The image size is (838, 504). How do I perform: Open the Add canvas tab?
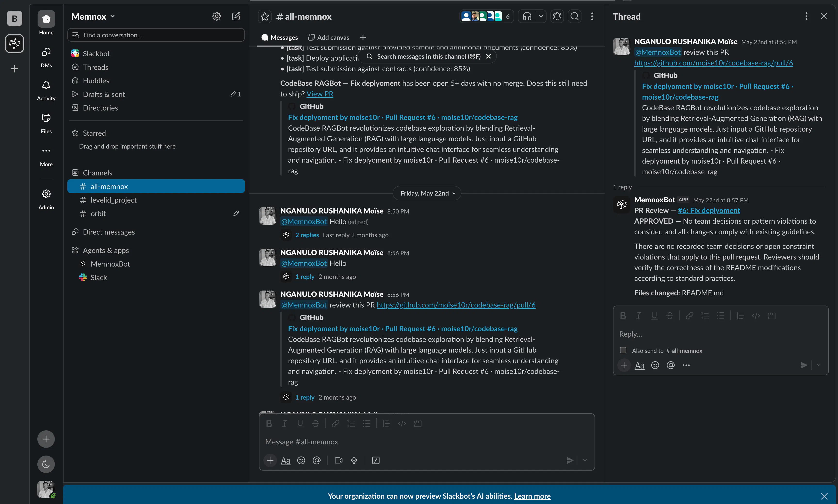pos(329,37)
